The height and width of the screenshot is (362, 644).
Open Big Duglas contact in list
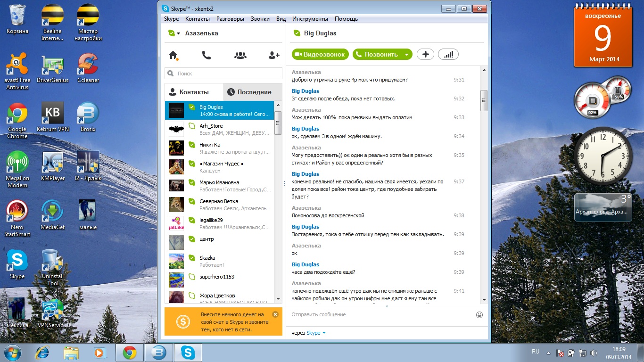coord(219,110)
